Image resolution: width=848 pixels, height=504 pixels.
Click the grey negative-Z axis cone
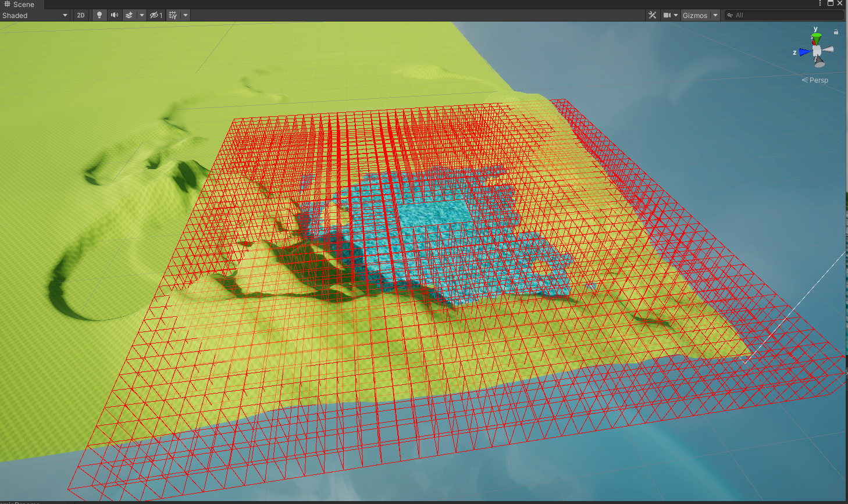828,49
